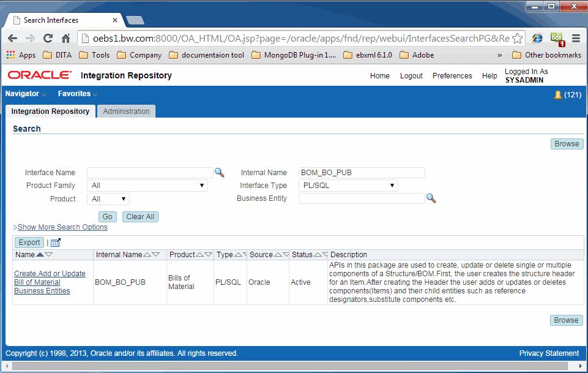Viewport: 588px width, 373px height.
Task: Go to the browser home icon
Action: pyautogui.click(x=65, y=38)
